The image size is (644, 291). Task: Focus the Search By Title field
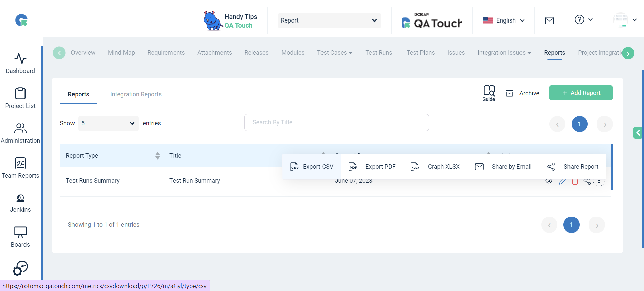coord(337,122)
